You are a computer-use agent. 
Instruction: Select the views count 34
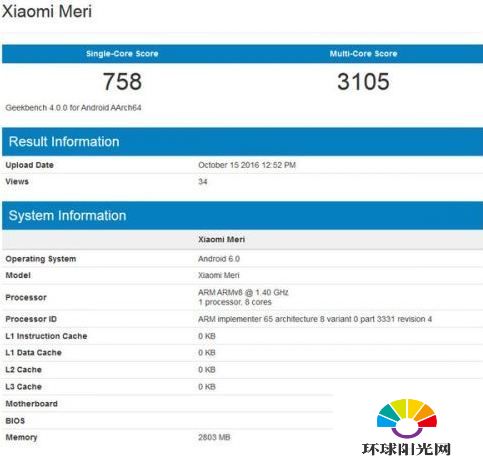(x=203, y=182)
